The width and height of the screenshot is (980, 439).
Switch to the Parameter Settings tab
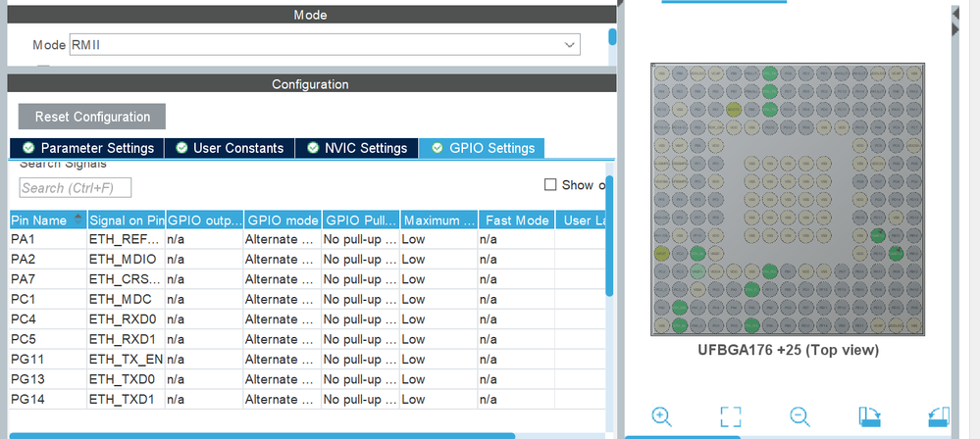coord(87,148)
